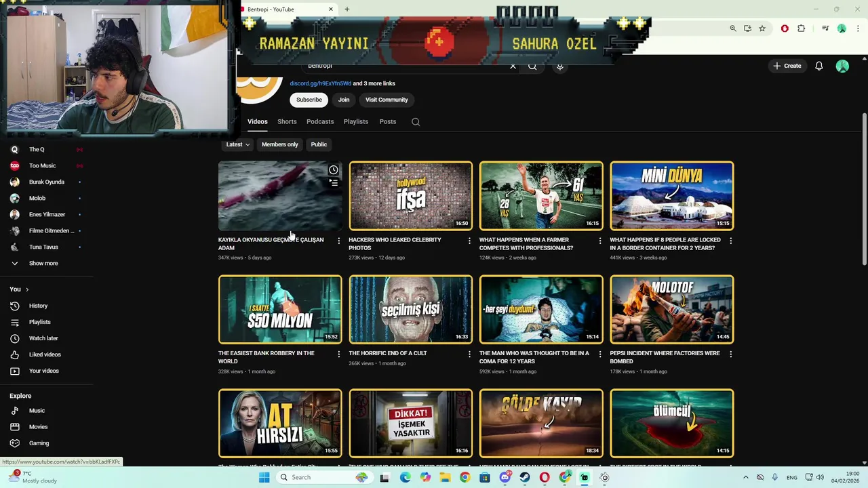Click the Join membership button
The image size is (868, 488).
344,100
